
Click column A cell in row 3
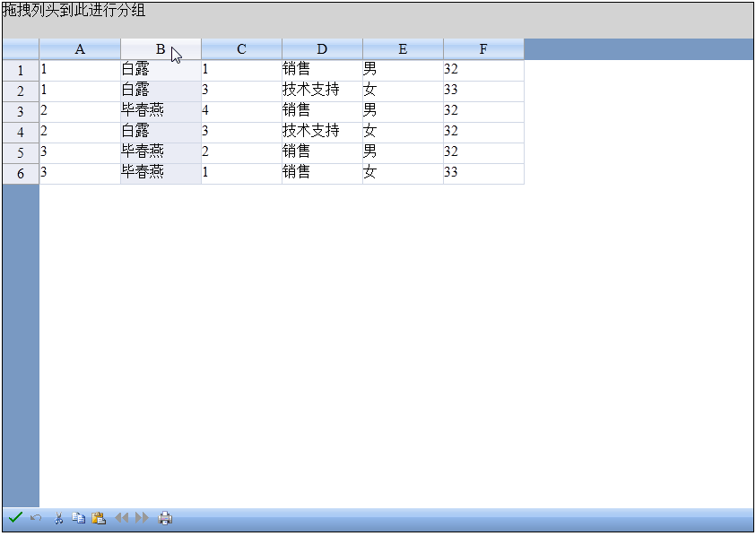pos(80,112)
